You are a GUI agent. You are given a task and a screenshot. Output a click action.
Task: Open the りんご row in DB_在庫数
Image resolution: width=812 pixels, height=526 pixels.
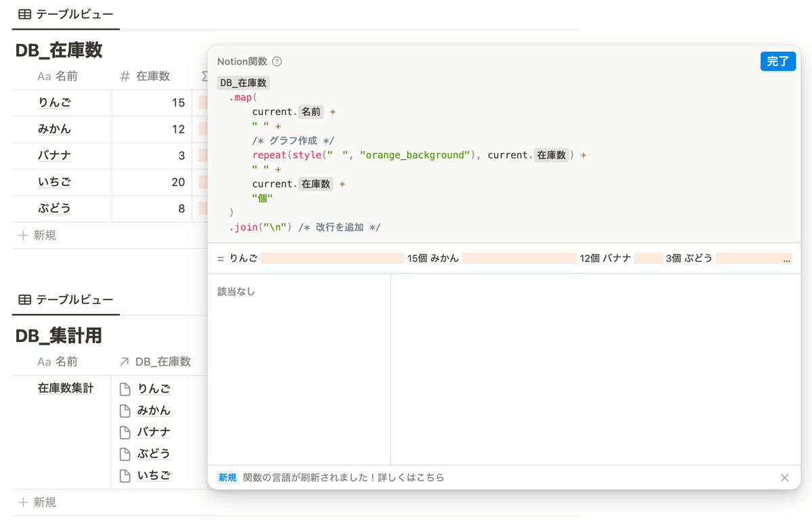(x=55, y=103)
